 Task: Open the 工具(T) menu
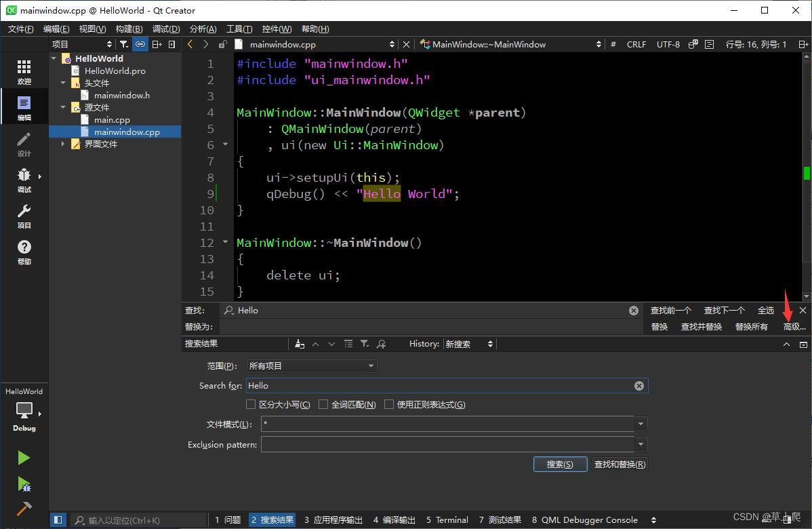pyautogui.click(x=238, y=28)
